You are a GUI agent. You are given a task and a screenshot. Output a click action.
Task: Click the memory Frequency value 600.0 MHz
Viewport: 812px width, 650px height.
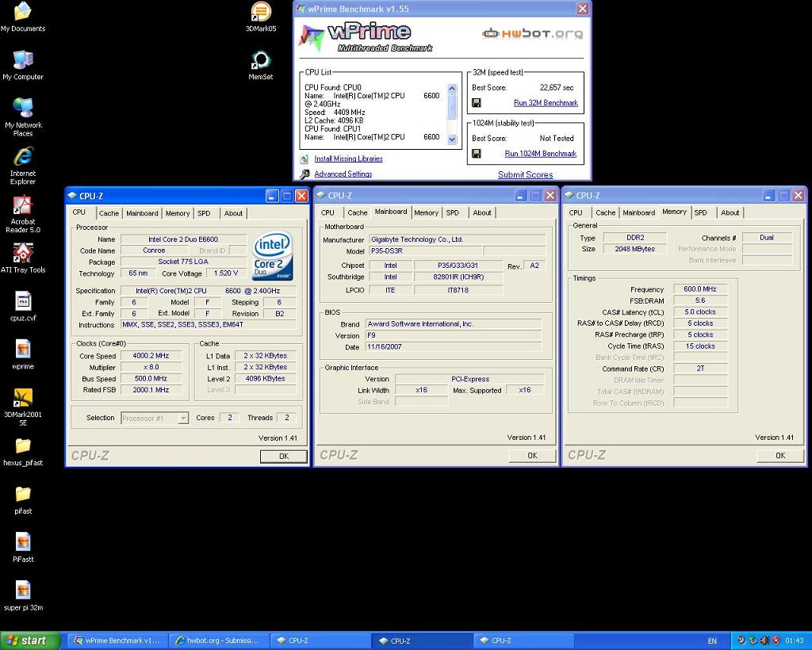(700, 289)
